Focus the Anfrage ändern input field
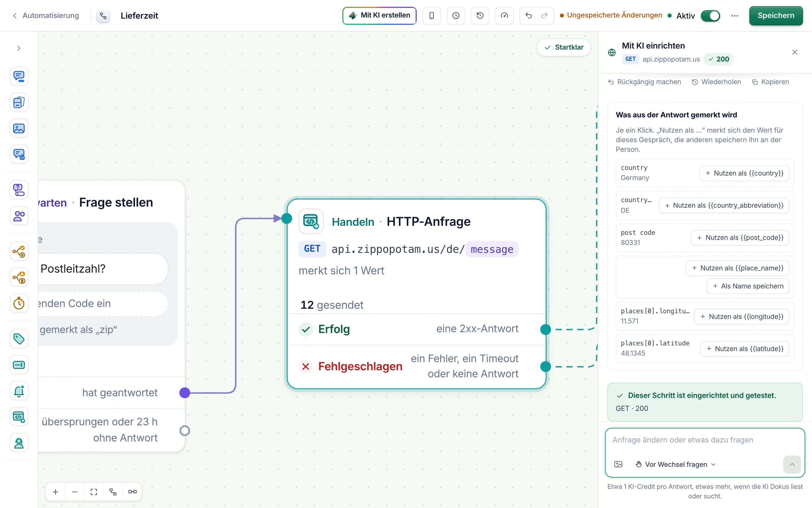This screenshot has height=508, width=812. [x=705, y=440]
